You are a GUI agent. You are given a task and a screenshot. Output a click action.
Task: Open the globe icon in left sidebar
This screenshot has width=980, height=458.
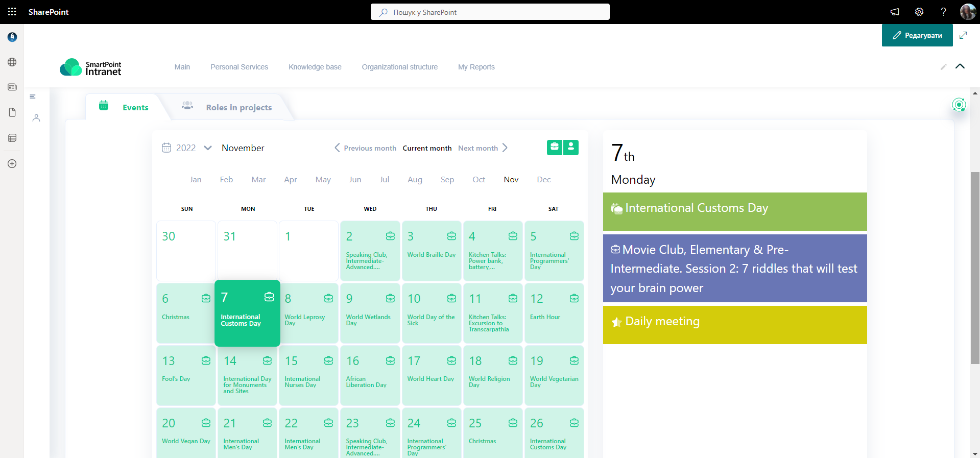(x=12, y=62)
